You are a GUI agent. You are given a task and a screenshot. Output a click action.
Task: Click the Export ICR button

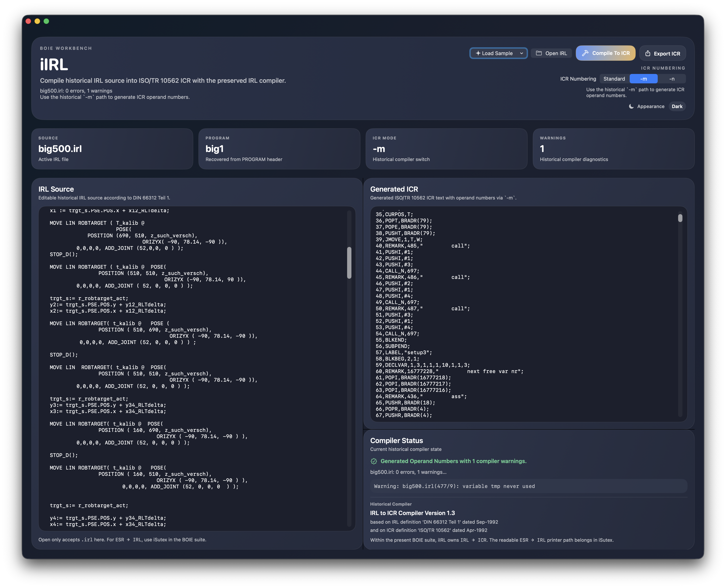[662, 53]
